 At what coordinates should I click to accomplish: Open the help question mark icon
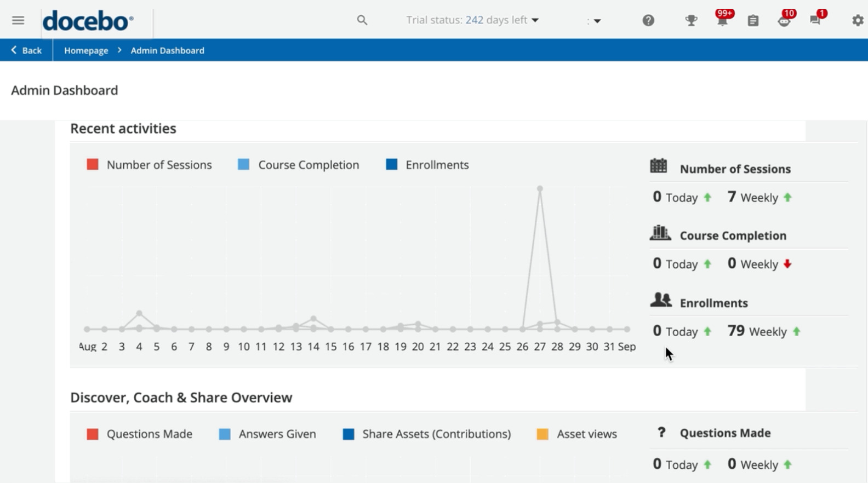648,20
